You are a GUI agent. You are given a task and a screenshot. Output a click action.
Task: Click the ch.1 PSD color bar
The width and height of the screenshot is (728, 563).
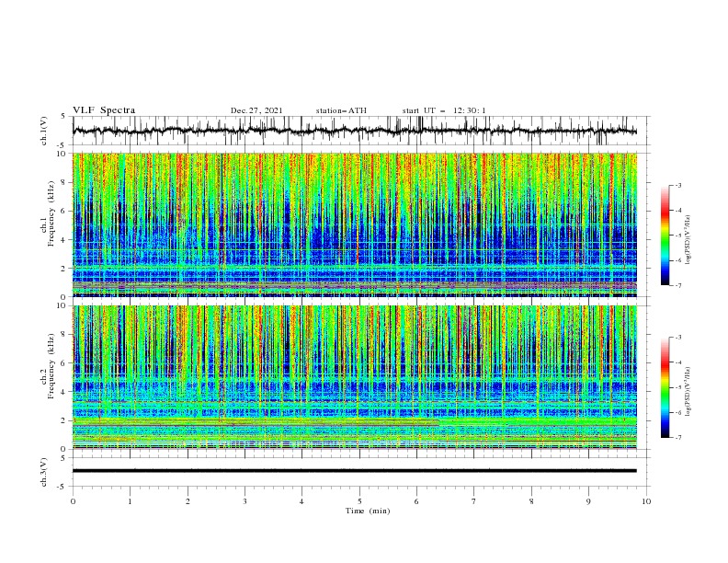point(665,235)
